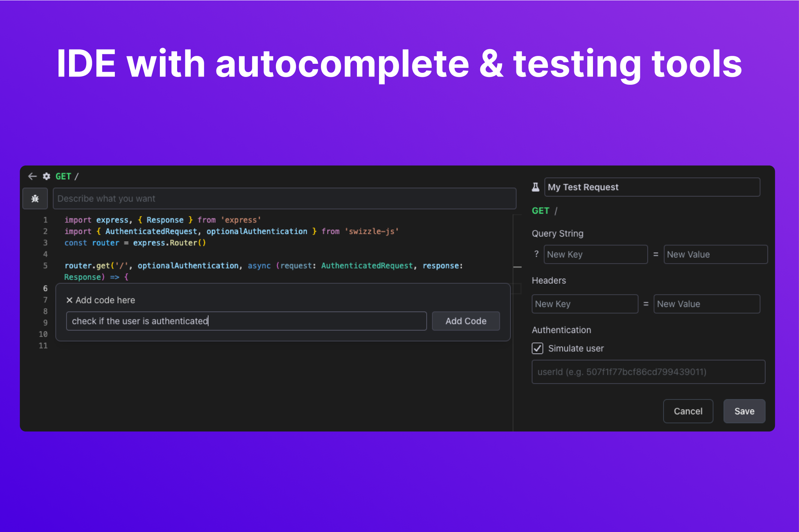Click the bug debug icon button

(35, 198)
